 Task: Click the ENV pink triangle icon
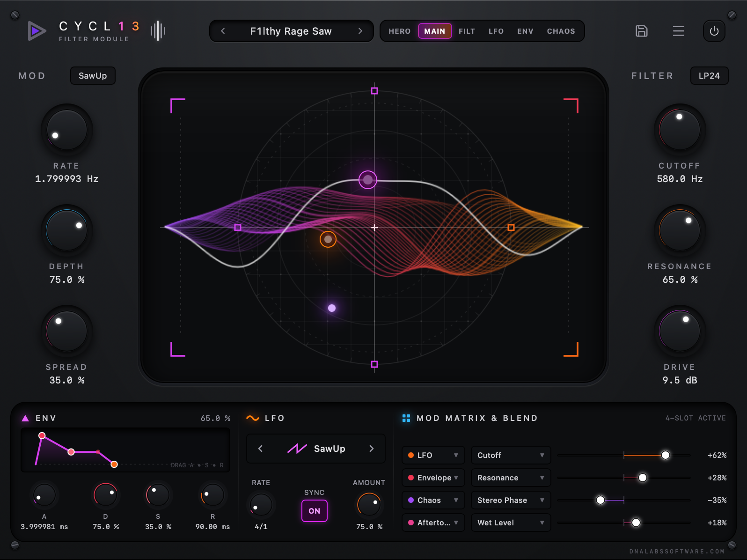25,418
